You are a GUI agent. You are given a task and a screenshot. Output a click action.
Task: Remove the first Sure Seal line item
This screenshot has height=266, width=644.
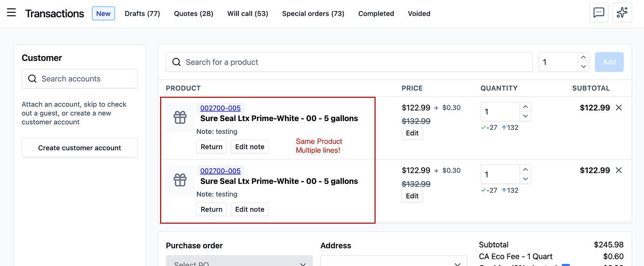(x=619, y=108)
